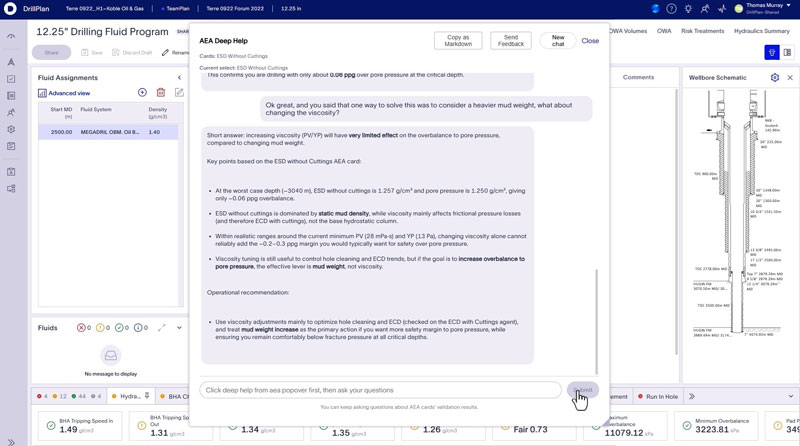Select the 2500.00 MEGADRIL OBM fluid row

[108, 132]
